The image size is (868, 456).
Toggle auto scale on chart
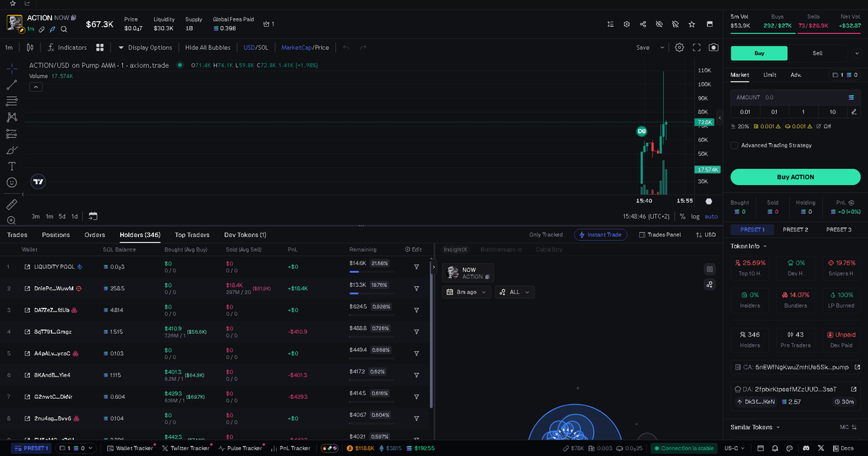tap(712, 216)
